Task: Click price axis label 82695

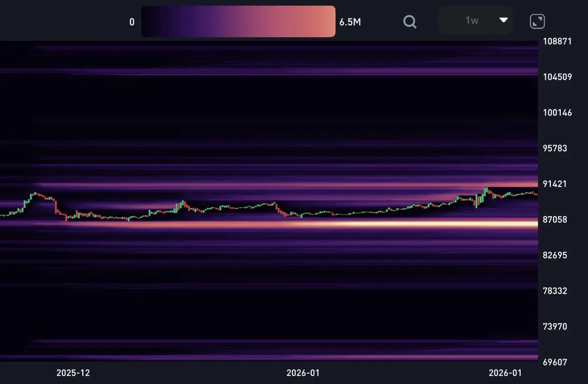Action: 555,256
